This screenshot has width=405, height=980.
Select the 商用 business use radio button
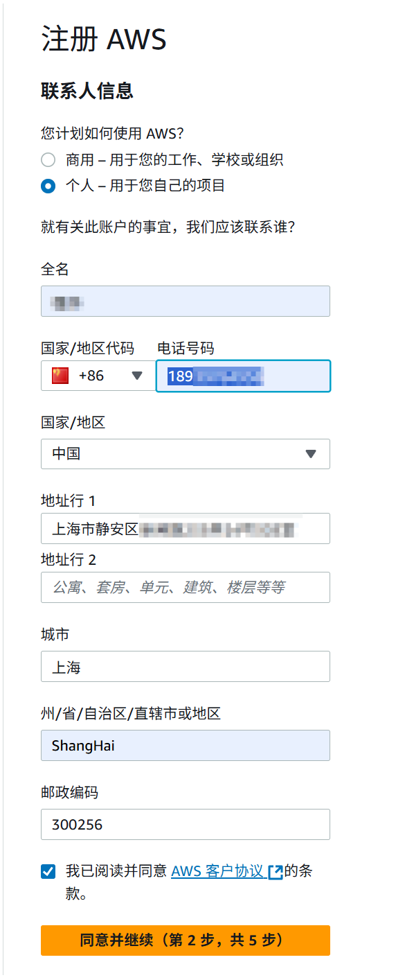48,160
